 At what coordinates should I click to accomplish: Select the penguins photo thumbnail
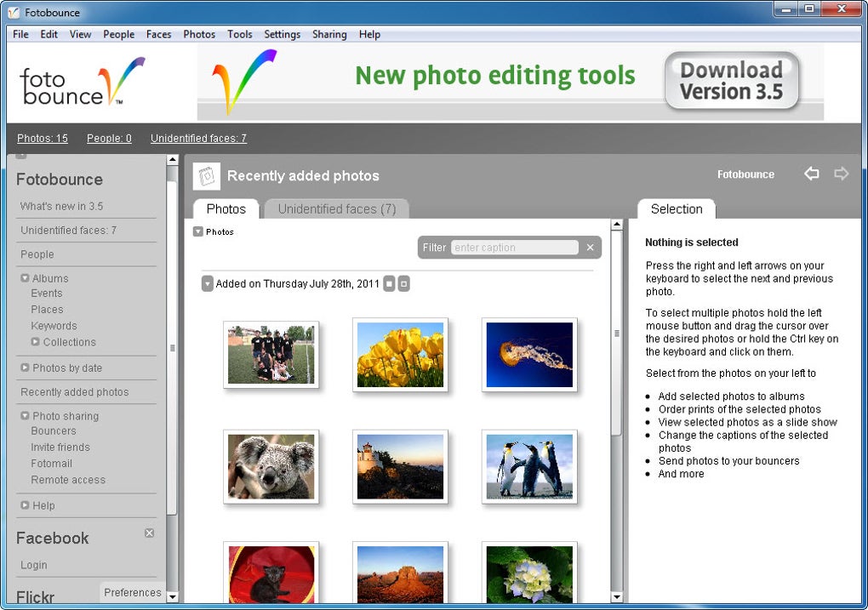[x=530, y=466]
